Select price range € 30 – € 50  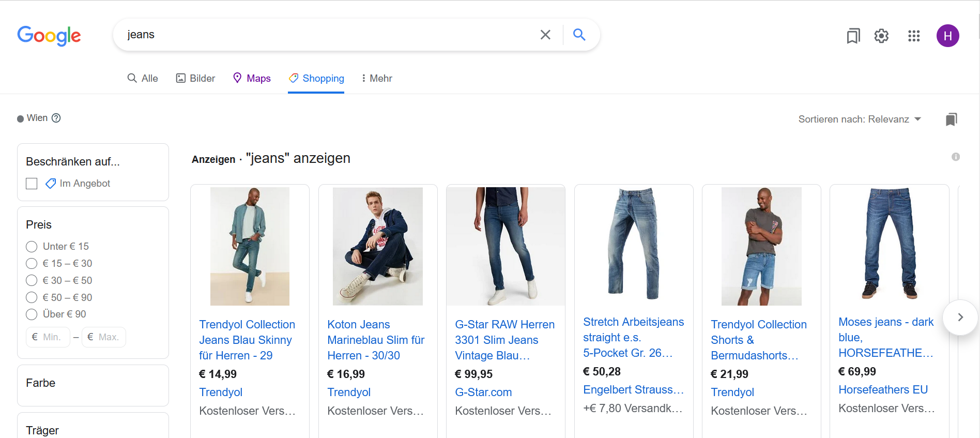(x=32, y=281)
